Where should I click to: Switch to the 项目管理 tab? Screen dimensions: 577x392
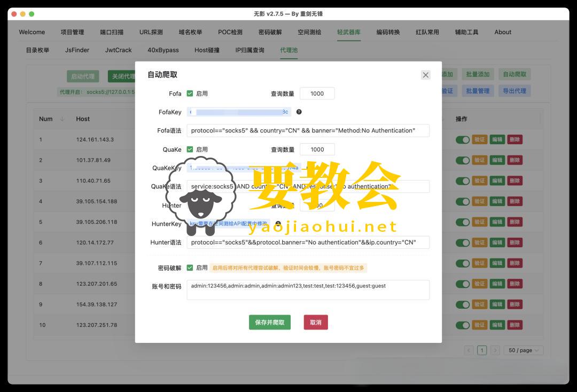pos(73,32)
